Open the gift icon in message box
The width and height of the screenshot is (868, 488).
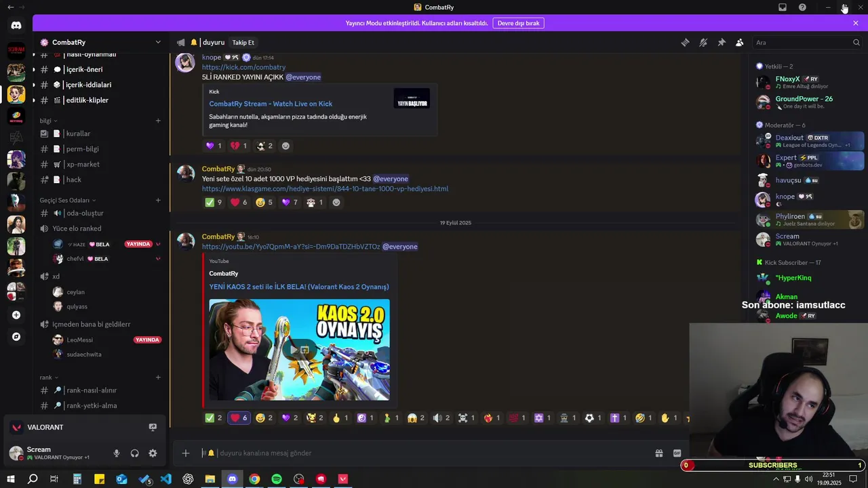pyautogui.click(x=658, y=453)
